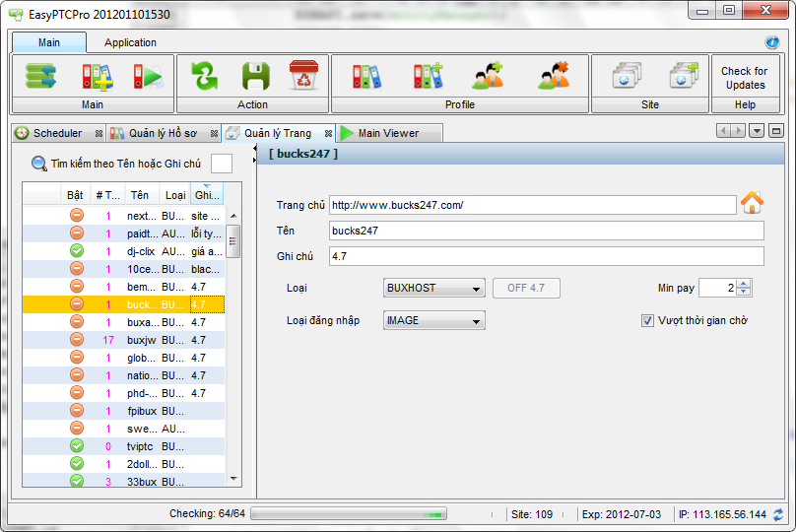Open homepage using the orange house icon
The width and height of the screenshot is (796, 532).
click(x=752, y=202)
